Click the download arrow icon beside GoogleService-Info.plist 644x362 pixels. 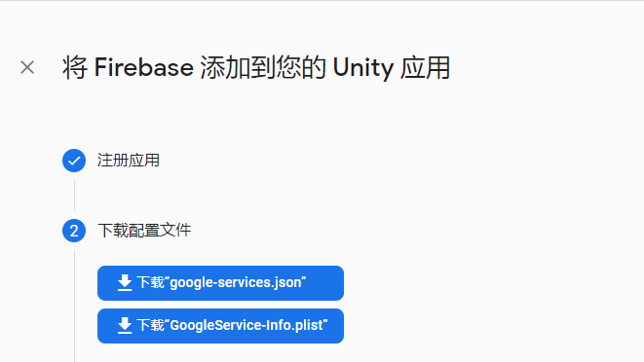[125, 325]
